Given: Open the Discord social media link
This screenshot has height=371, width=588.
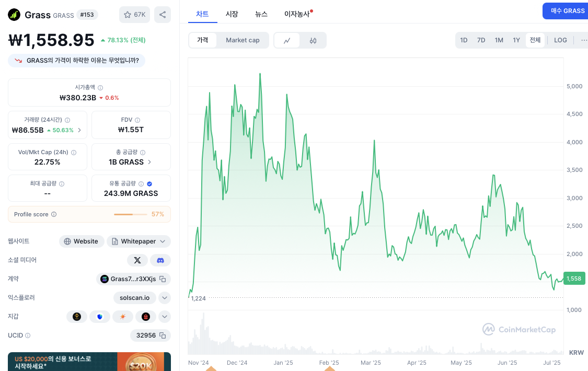Looking at the screenshot, I should (x=160, y=260).
